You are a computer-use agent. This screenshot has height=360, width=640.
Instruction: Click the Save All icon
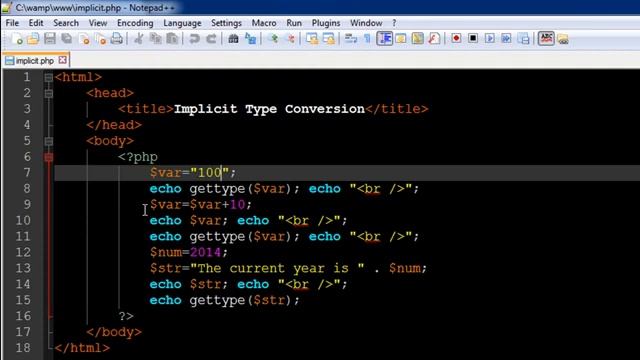click(x=67, y=39)
